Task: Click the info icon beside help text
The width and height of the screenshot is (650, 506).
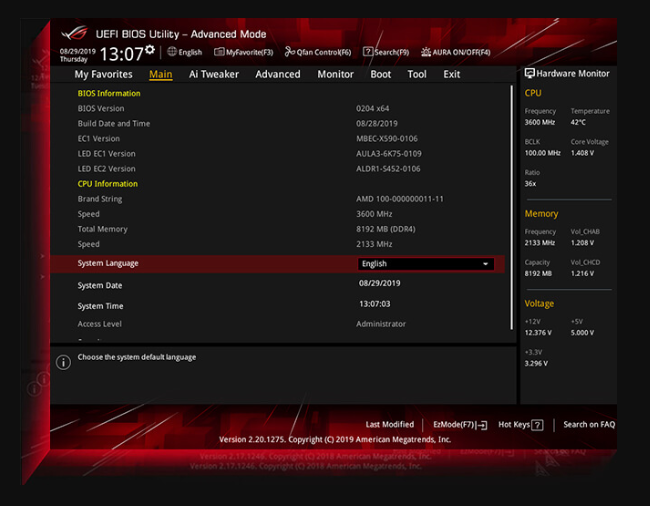Action: [63, 362]
